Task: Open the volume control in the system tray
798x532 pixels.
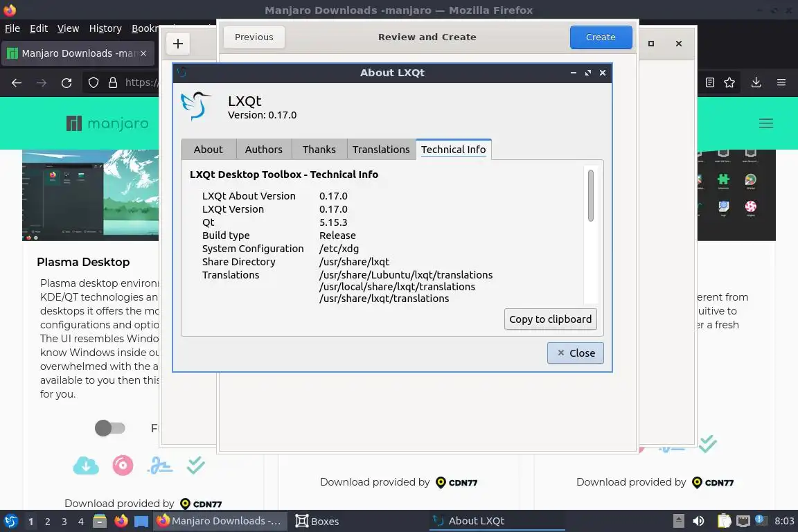Action: (699, 521)
